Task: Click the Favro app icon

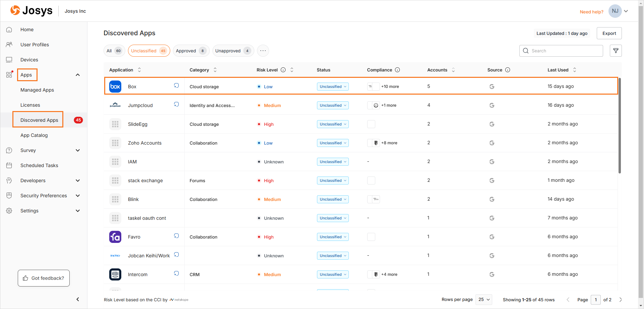Action: point(115,237)
